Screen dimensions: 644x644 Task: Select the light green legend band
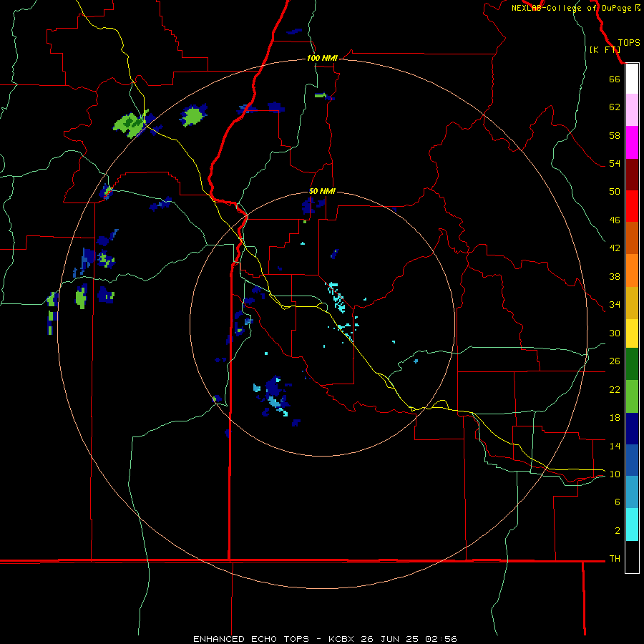point(632,396)
